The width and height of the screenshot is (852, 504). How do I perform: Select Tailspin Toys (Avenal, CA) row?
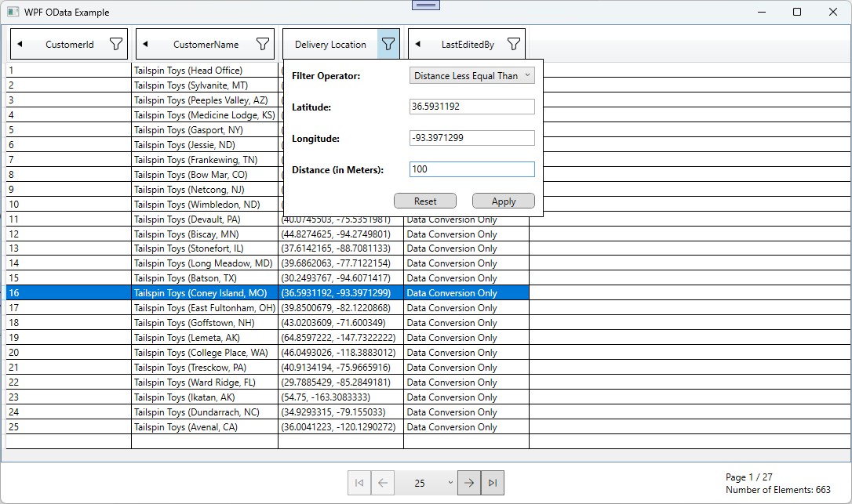click(x=186, y=427)
